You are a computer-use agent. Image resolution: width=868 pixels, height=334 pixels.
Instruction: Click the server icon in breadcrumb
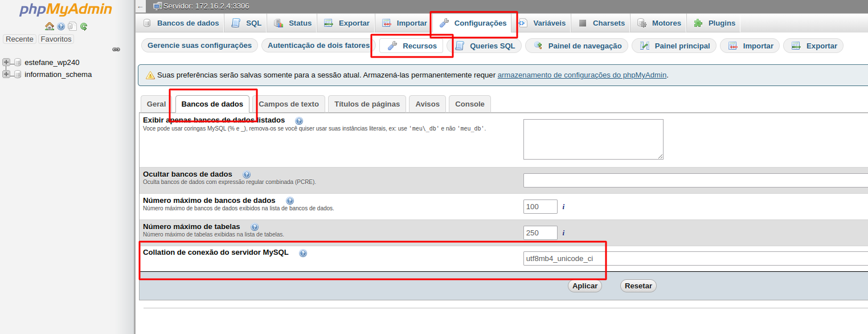click(158, 6)
